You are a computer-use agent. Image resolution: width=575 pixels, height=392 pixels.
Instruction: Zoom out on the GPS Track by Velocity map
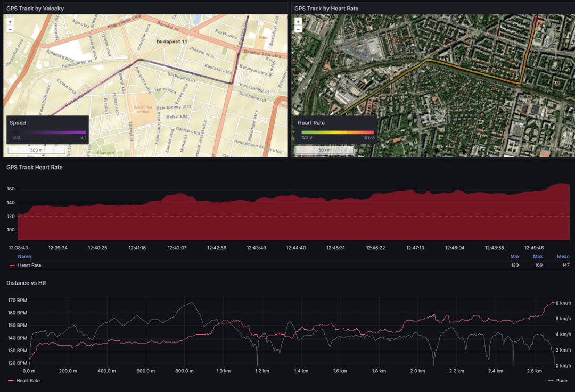(10, 29)
